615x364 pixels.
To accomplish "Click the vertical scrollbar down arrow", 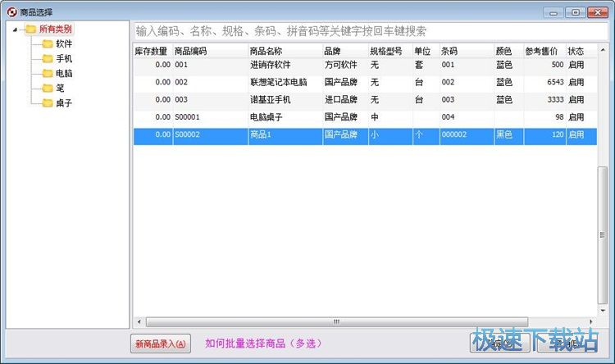I will coord(603,310).
